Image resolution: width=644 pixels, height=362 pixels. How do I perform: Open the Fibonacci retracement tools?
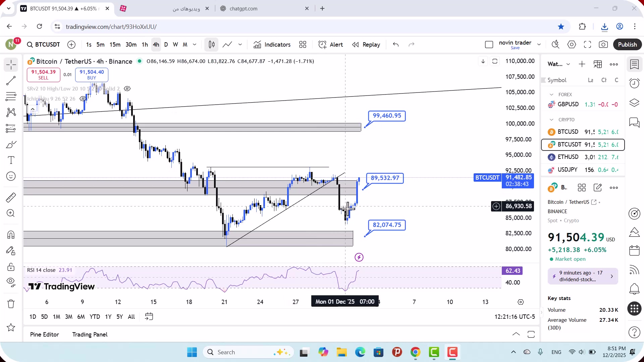click(x=11, y=97)
